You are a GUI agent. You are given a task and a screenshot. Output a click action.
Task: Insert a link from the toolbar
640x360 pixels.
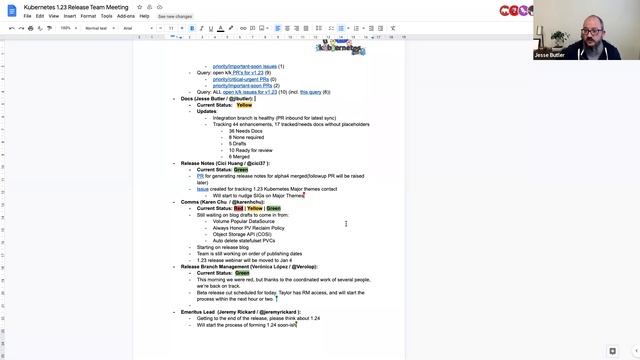243,28
